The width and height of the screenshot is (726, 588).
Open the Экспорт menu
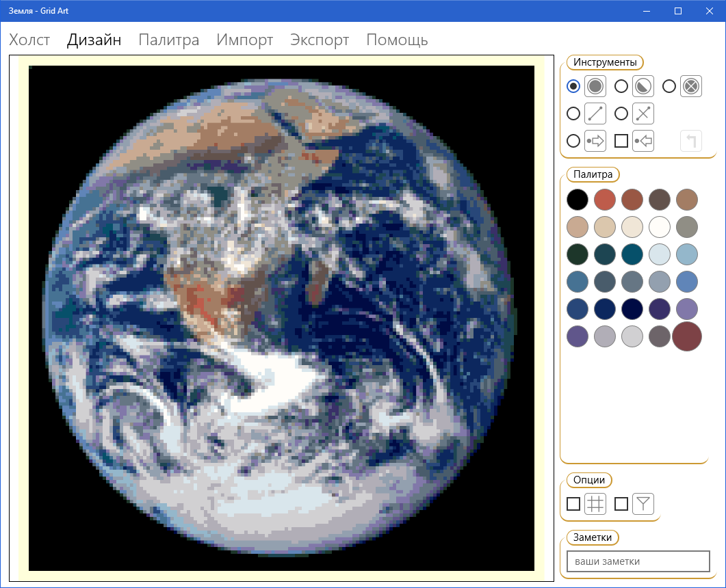320,40
